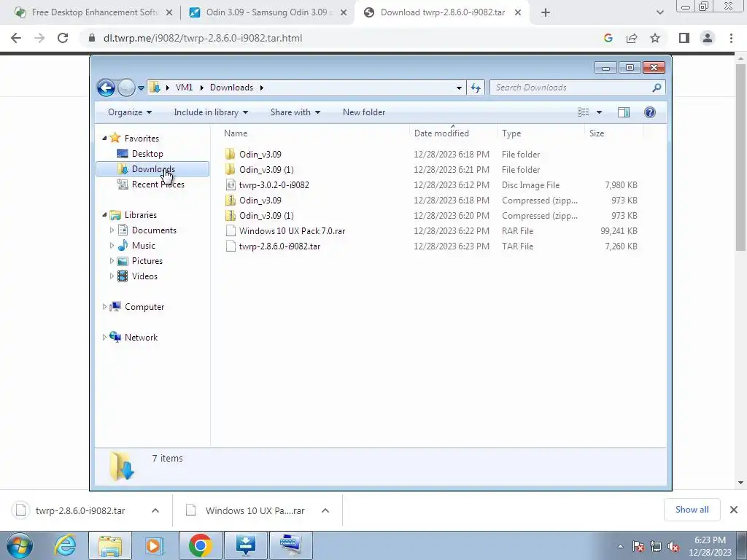Select the twrp-3.0.2-0-i9082 disc image

[274, 184]
